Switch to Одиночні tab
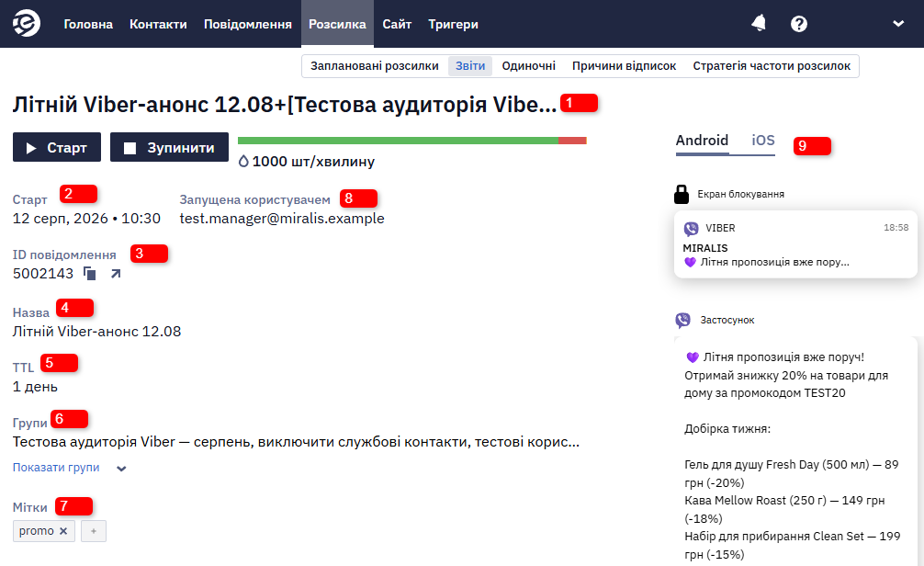Image resolution: width=924 pixels, height=566 pixels. click(528, 66)
